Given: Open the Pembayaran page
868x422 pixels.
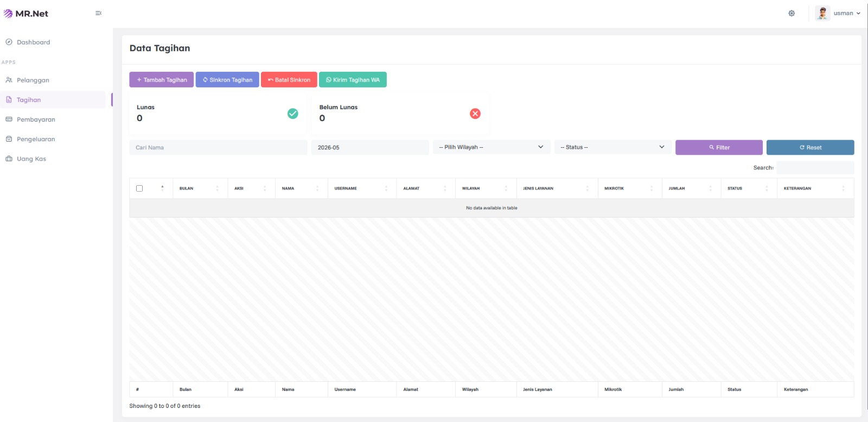Looking at the screenshot, I should point(36,119).
